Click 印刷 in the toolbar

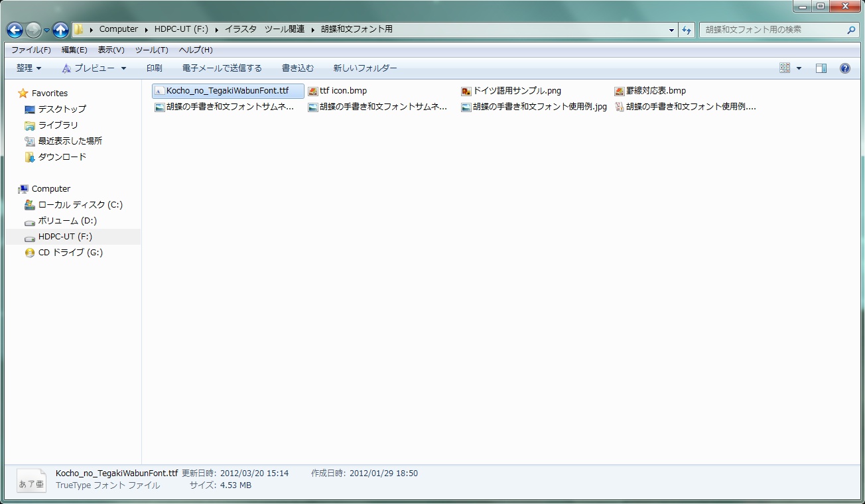click(x=155, y=68)
